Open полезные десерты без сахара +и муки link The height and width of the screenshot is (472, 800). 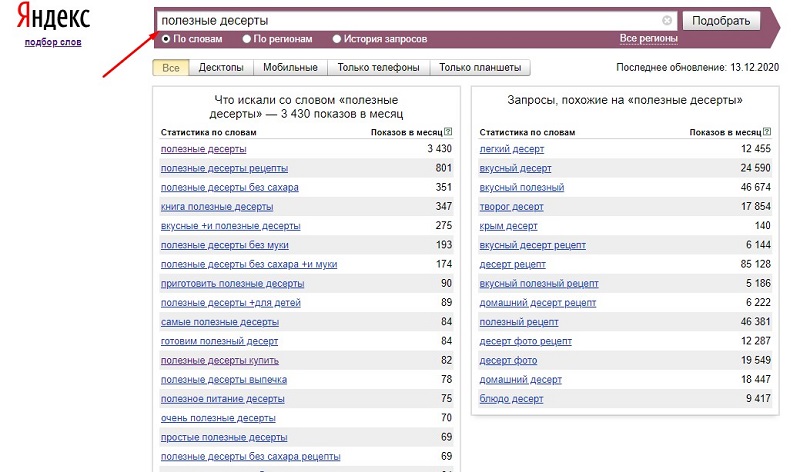point(249,264)
